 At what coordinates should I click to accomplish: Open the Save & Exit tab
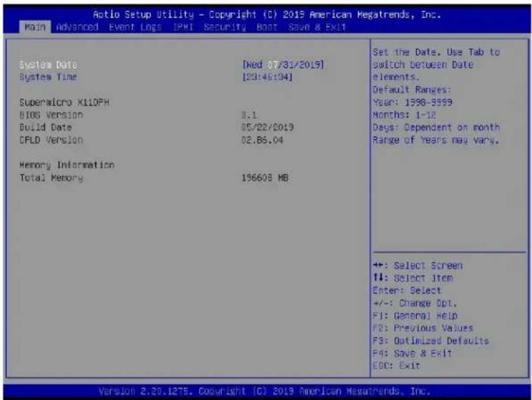point(317,27)
